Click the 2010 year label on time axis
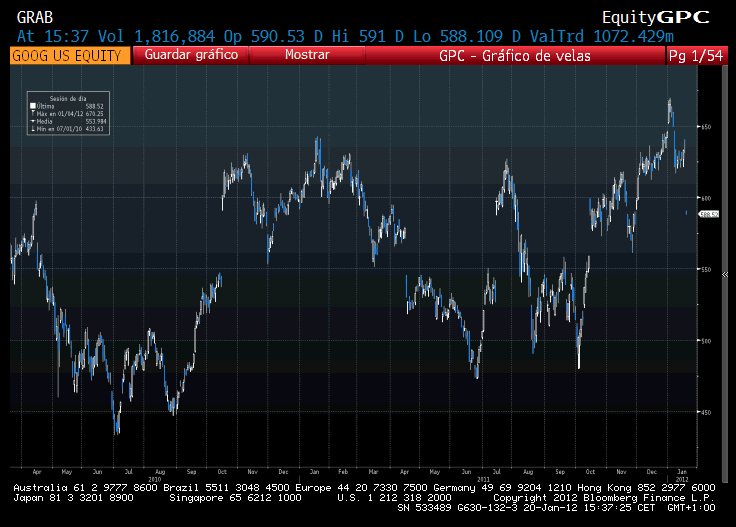Screen dimensions: 736x527 (x=154, y=479)
